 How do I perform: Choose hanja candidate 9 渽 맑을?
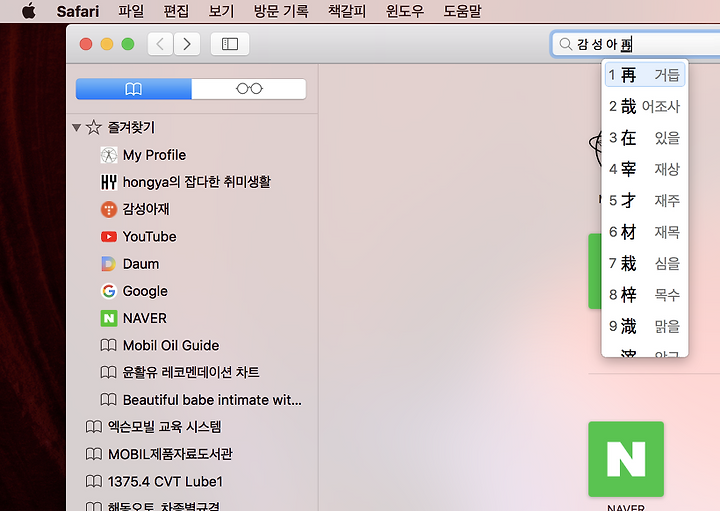pyautogui.click(x=645, y=326)
